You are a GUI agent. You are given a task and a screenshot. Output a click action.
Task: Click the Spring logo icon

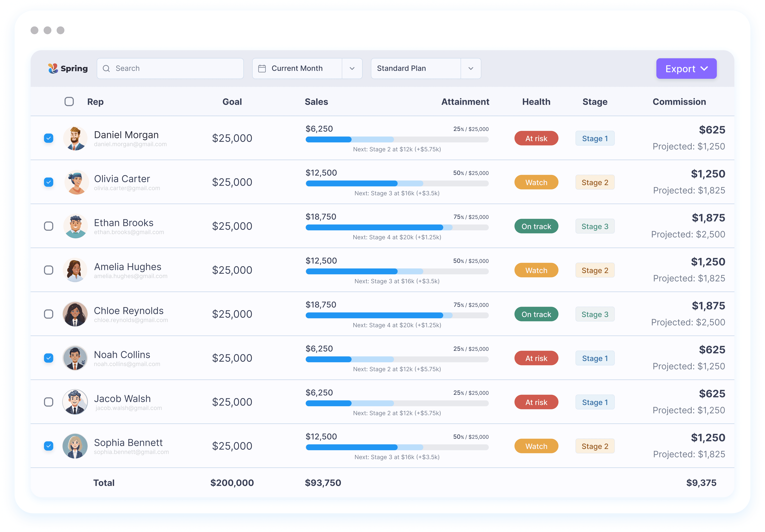[53, 68]
